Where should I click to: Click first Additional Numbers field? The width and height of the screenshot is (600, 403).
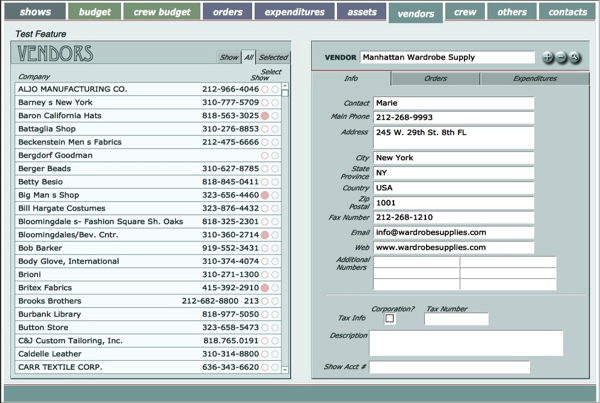(x=416, y=262)
